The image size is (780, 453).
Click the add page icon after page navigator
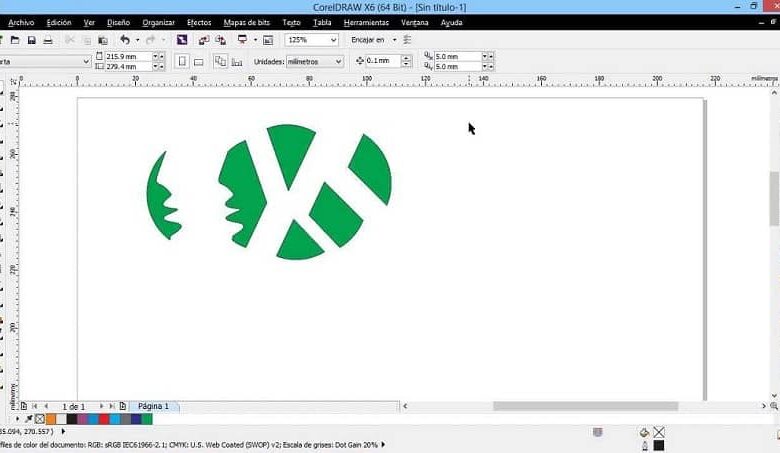[123, 406]
